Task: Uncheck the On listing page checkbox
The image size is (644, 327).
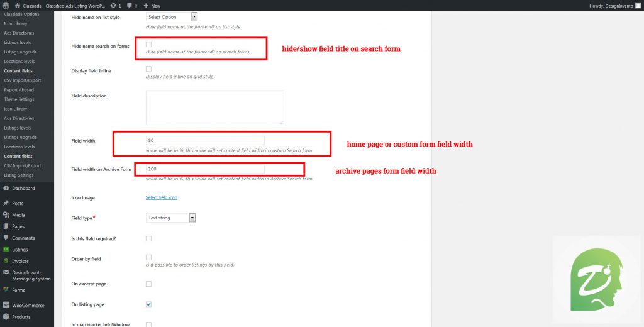Action: point(148,304)
